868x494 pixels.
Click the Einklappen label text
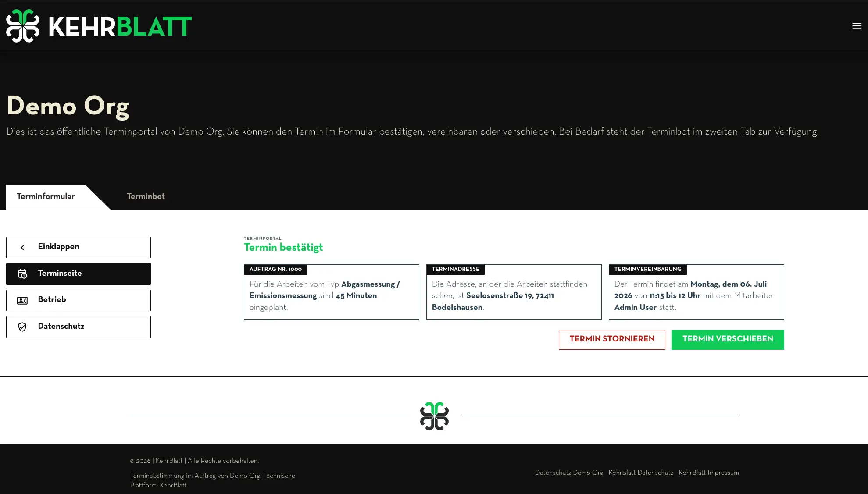click(x=58, y=247)
